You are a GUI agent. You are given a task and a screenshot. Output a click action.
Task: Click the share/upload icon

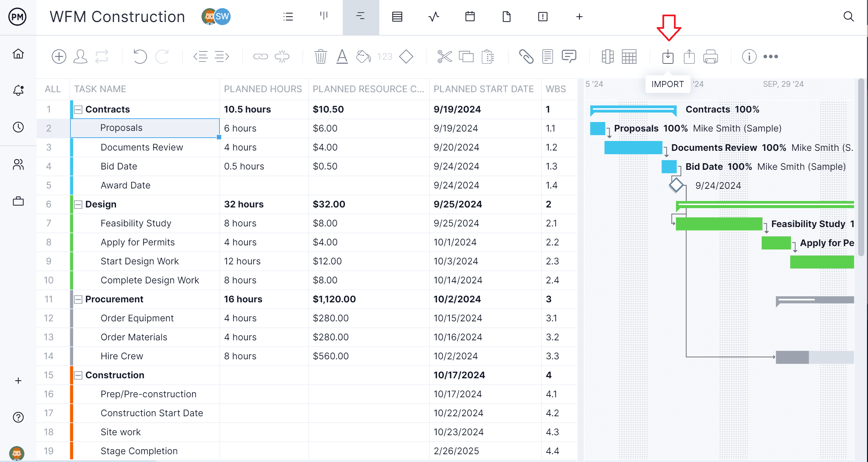coord(690,56)
